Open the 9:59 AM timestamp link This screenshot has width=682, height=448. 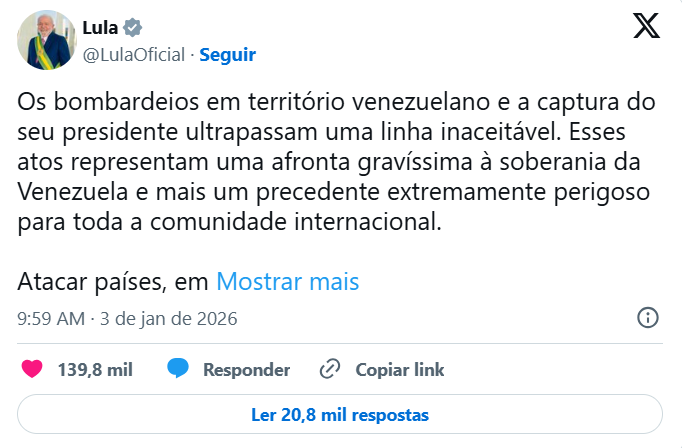coord(51,319)
